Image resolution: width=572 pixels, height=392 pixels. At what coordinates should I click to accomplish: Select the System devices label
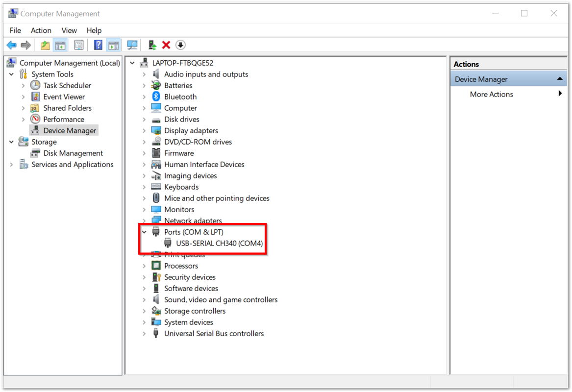pyautogui.click(x=189, y=322)
